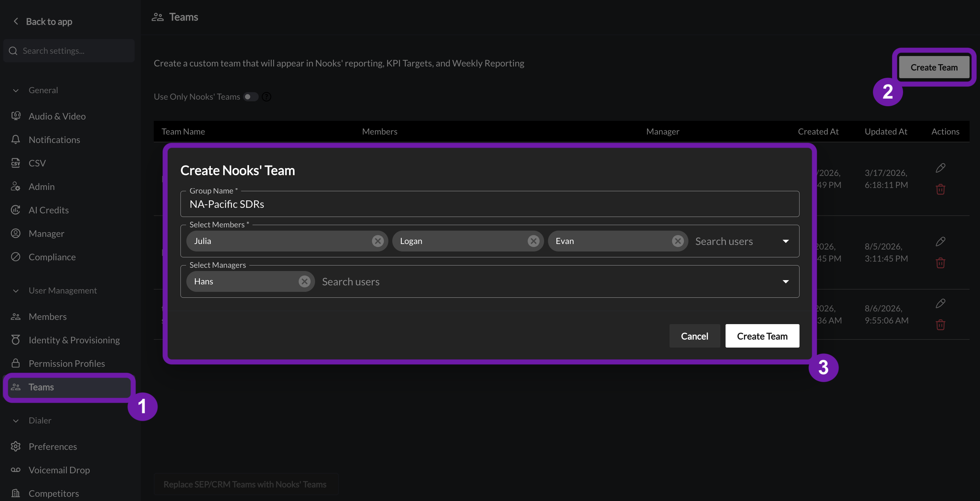Click the Hans manager chip
The width and height of the screenshot is (980, 501).
click(x=250, y=281)
